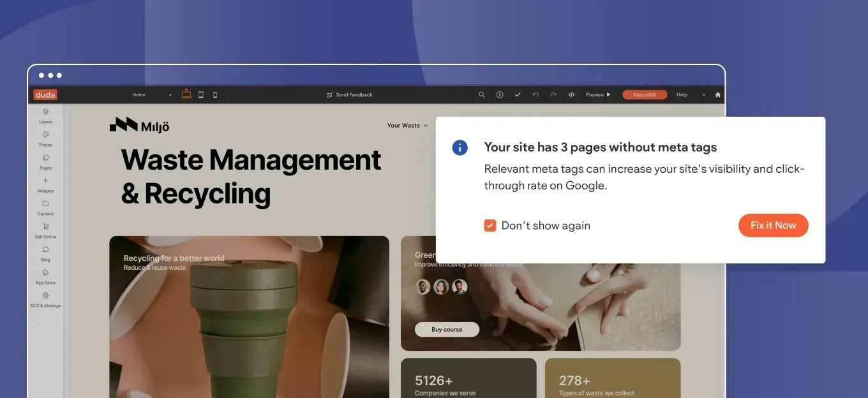The image size is (868, 398).
Task: Click 'Your site has 3 pages without meta tags'
Action: (600, 147)
